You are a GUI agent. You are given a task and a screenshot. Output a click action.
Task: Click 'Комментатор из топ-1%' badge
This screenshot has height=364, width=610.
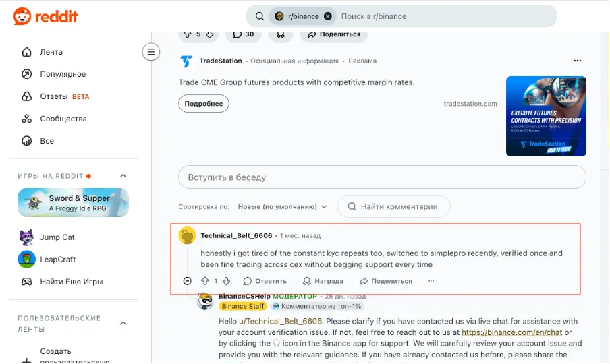pos(317,306)
